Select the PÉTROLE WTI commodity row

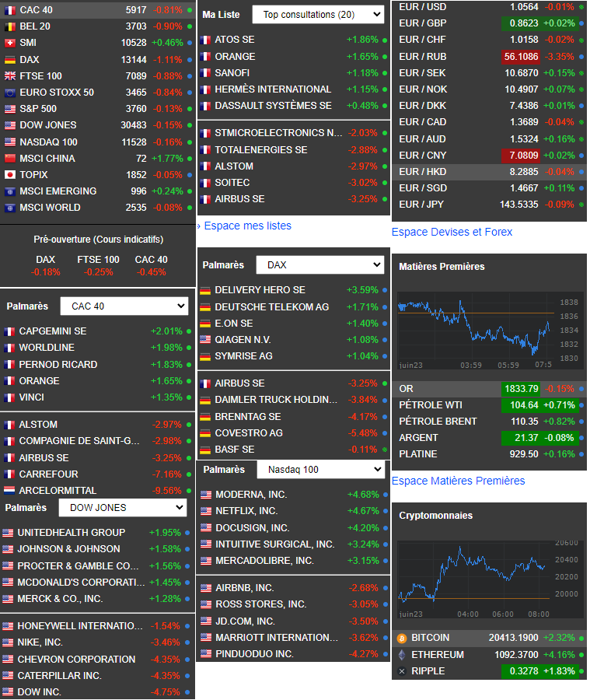(x=489, y=405)
